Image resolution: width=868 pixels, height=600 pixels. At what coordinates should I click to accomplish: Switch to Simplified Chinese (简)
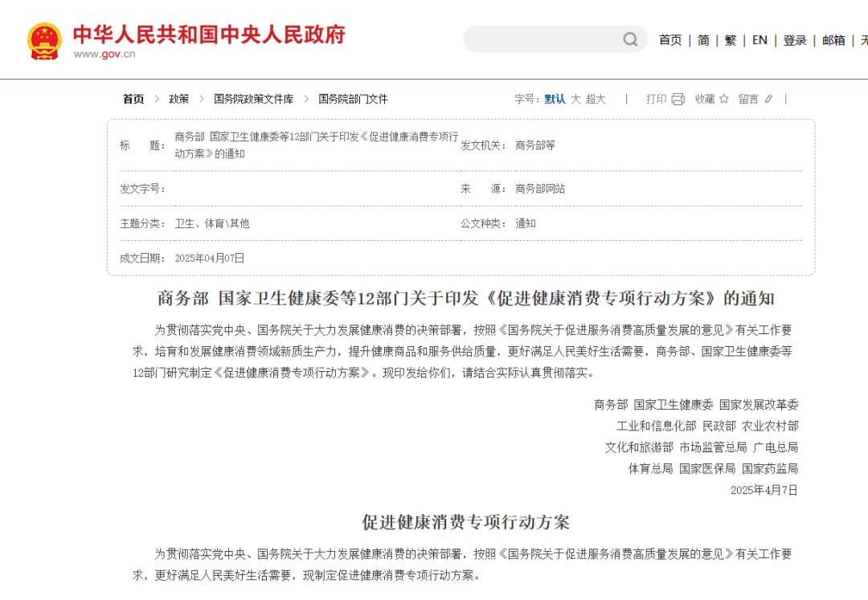703,40
